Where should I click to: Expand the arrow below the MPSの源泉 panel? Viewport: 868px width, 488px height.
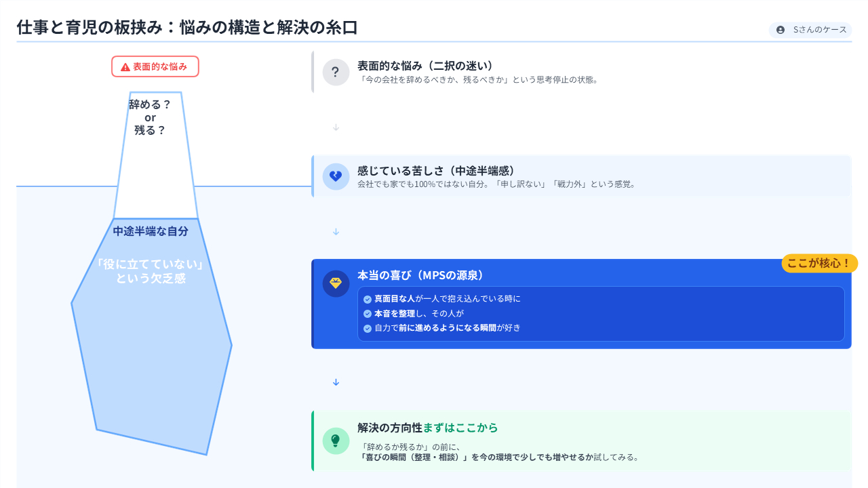(x=335, y=382)
